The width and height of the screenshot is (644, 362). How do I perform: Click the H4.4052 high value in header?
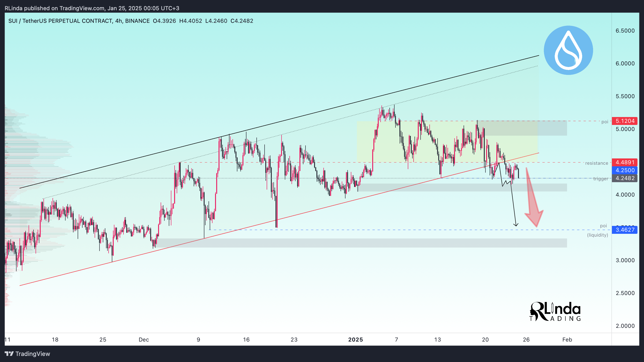pyautogui.click(x=190, y=21)
